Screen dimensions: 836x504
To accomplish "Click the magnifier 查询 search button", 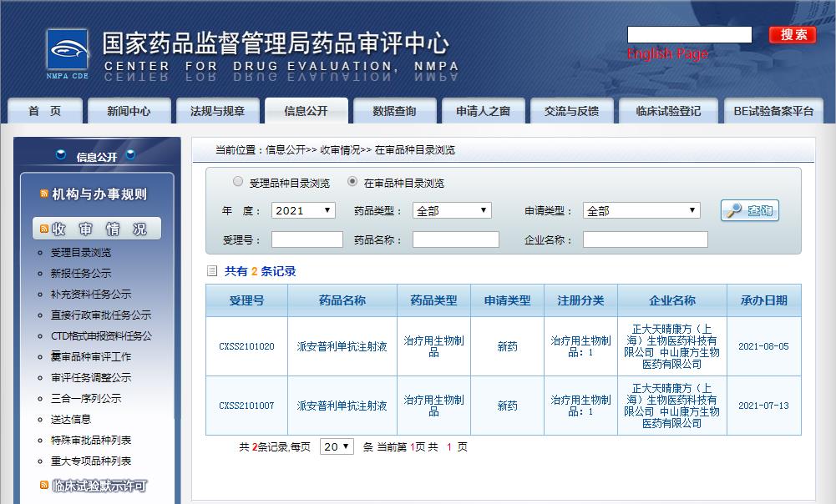I will [x=749, y=211].
